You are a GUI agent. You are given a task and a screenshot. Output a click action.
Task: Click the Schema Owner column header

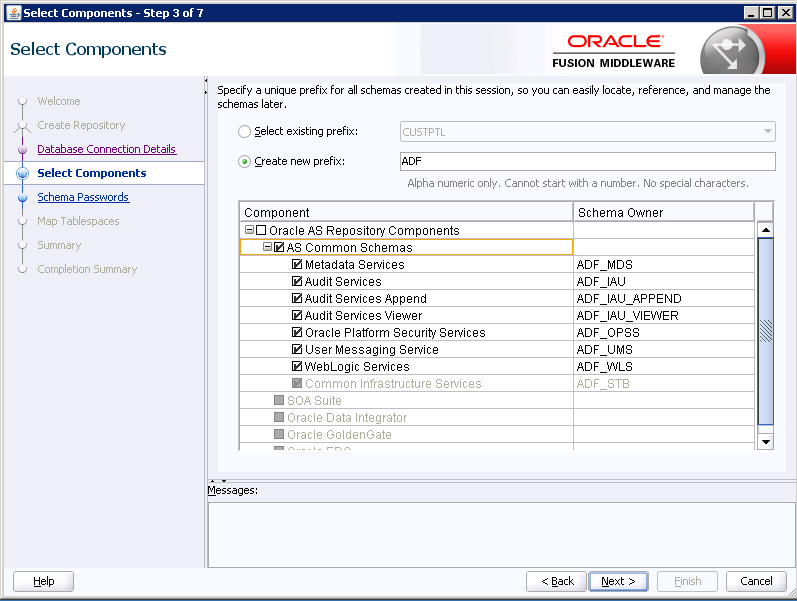(663, 212)
